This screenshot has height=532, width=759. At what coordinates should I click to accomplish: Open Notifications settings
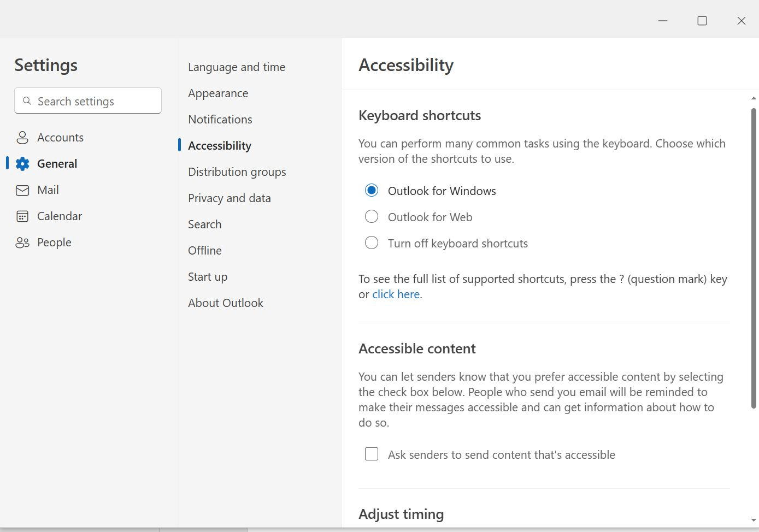point(220,119)
